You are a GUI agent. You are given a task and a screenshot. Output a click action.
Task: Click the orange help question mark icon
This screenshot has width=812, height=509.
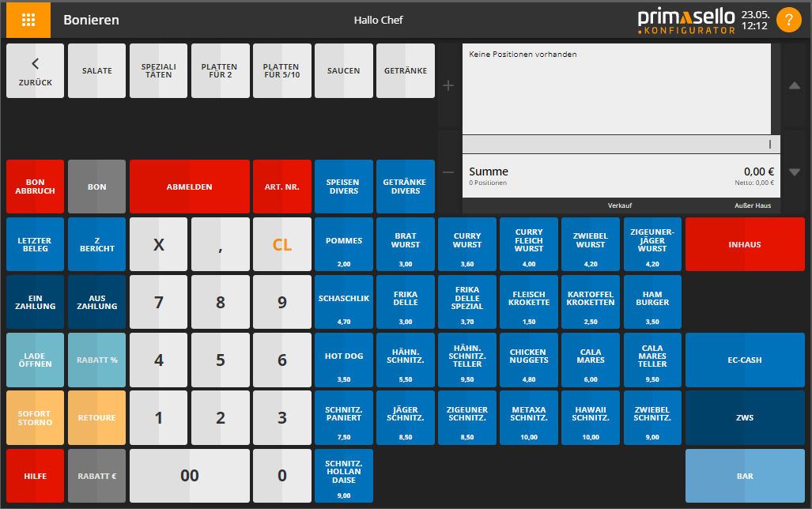pyautogui.click(x=789, y=20)
